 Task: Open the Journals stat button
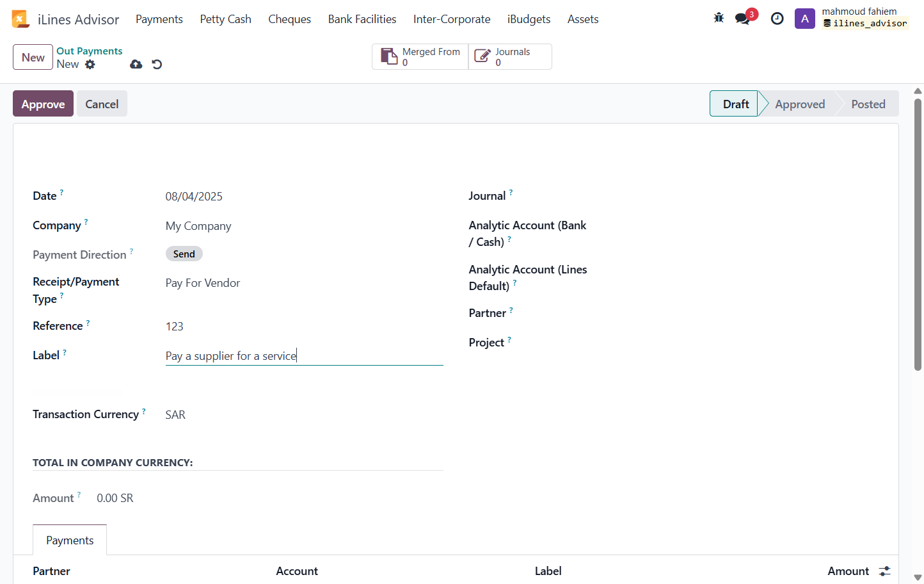pos(510,56)
